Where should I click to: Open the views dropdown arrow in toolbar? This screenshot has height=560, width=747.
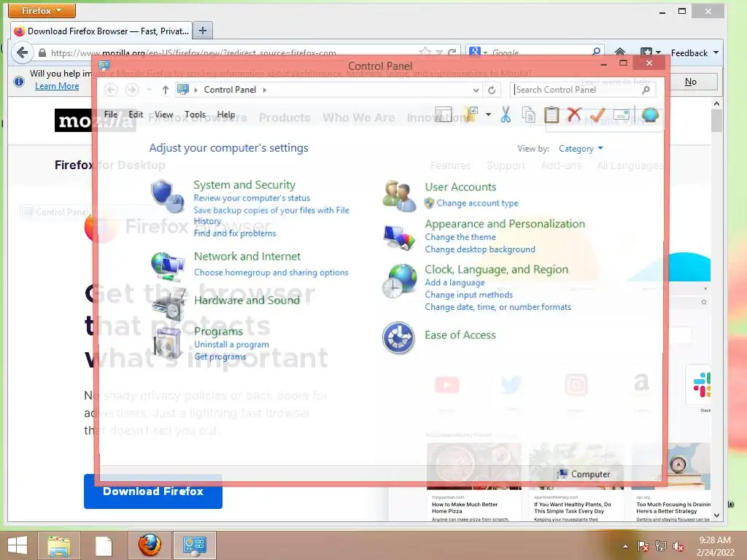[x=488, y=114]
